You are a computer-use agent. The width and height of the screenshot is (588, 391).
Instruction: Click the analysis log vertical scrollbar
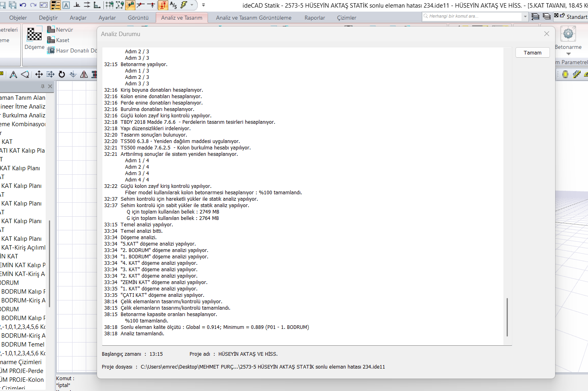507,317
